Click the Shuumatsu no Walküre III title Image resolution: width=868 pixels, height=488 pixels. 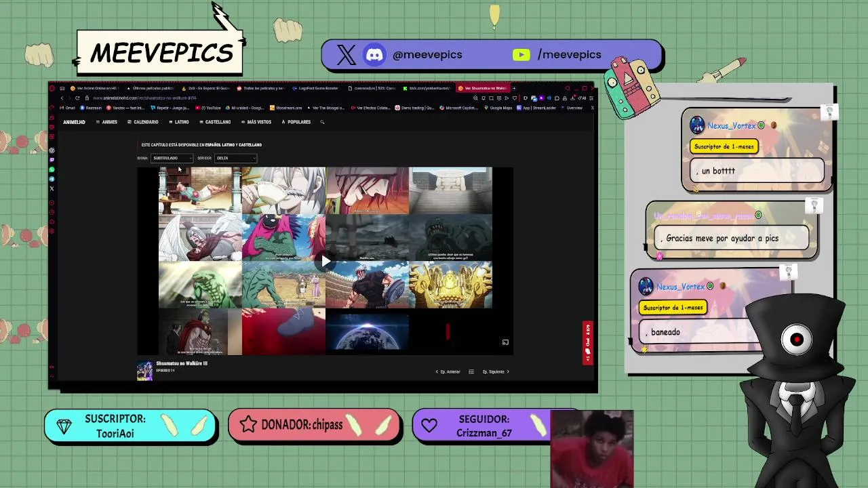coord(182,363)
